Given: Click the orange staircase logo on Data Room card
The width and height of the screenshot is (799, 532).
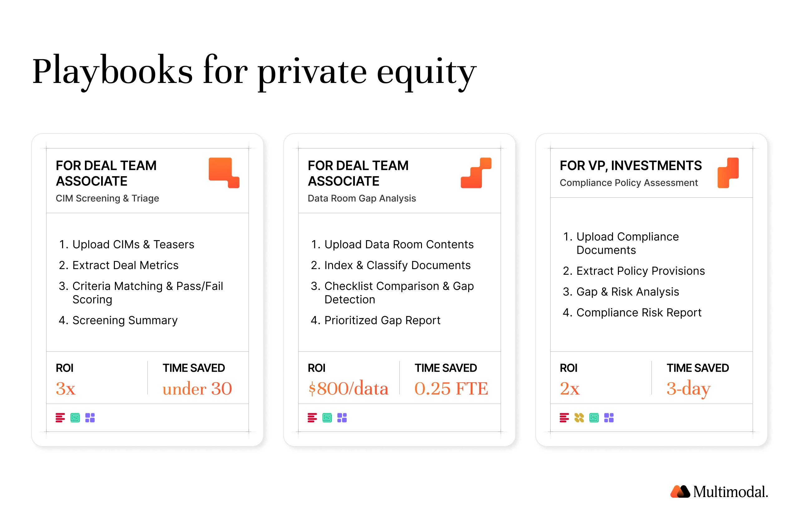Looking at the screenshot, I should coord(476,173).
